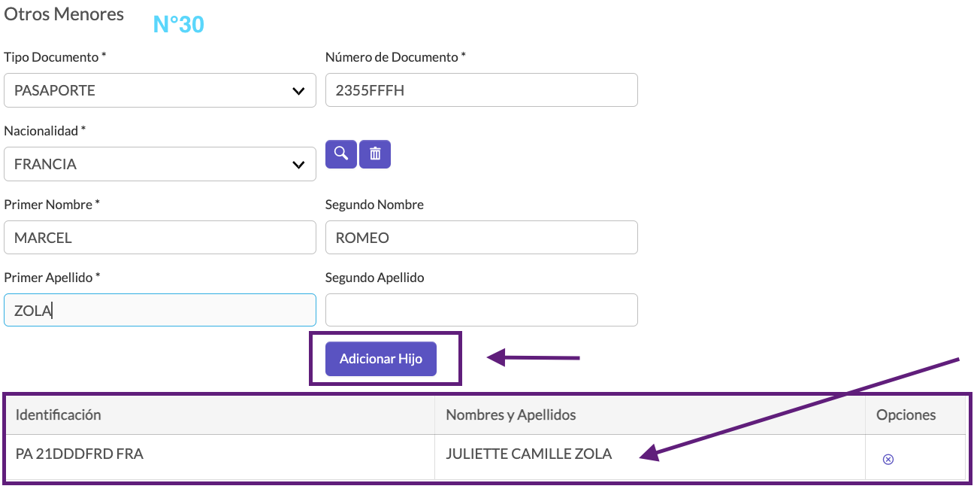
Task: Click the Adicionar Hijo button
Action: [381, 359]
